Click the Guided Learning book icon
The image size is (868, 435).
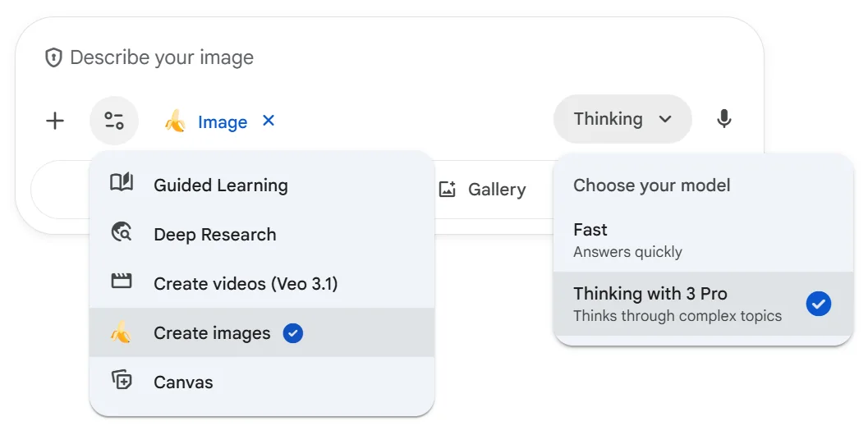point(122,182)
